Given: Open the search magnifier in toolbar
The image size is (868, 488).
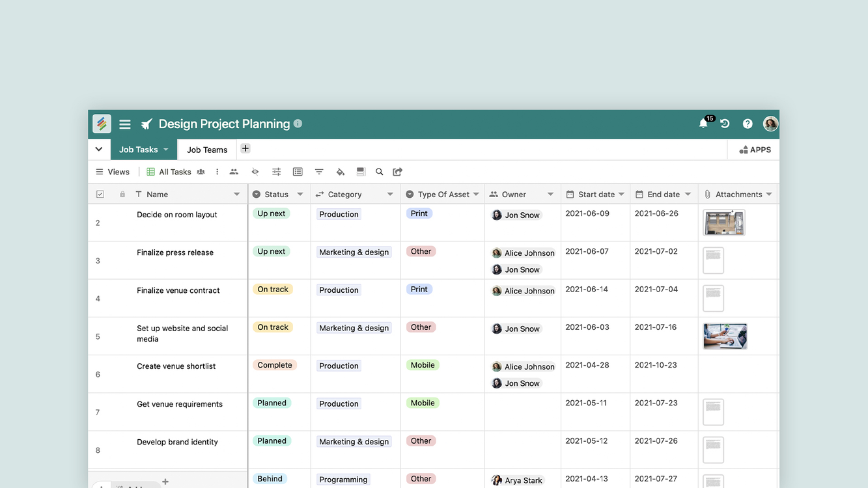Looking at the screenshot, I should click(380, 172).
